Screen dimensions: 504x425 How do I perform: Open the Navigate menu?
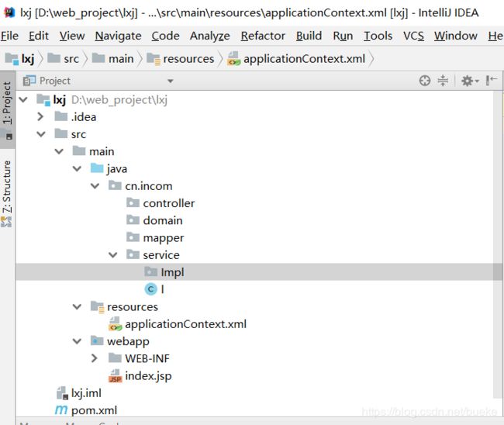click(x=118, y=36)
